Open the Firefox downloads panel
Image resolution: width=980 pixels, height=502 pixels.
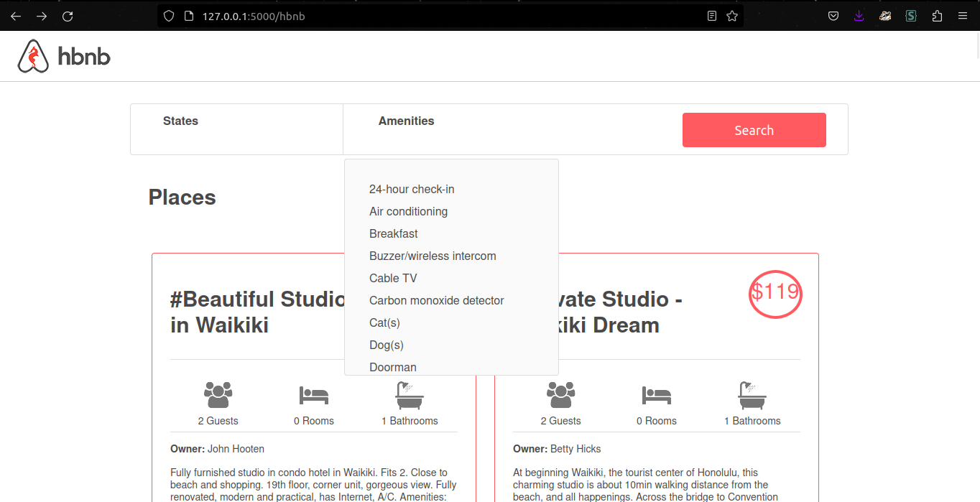pos(859,16)
